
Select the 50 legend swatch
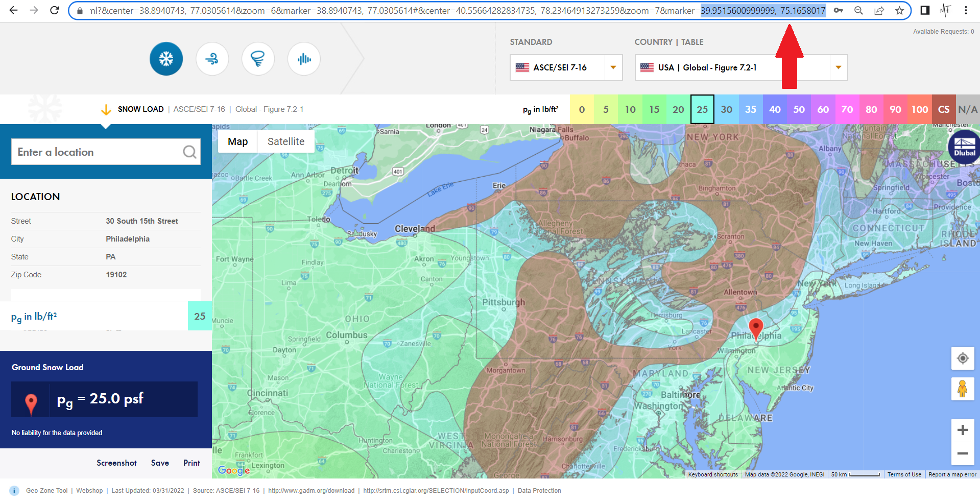[799, 109]
